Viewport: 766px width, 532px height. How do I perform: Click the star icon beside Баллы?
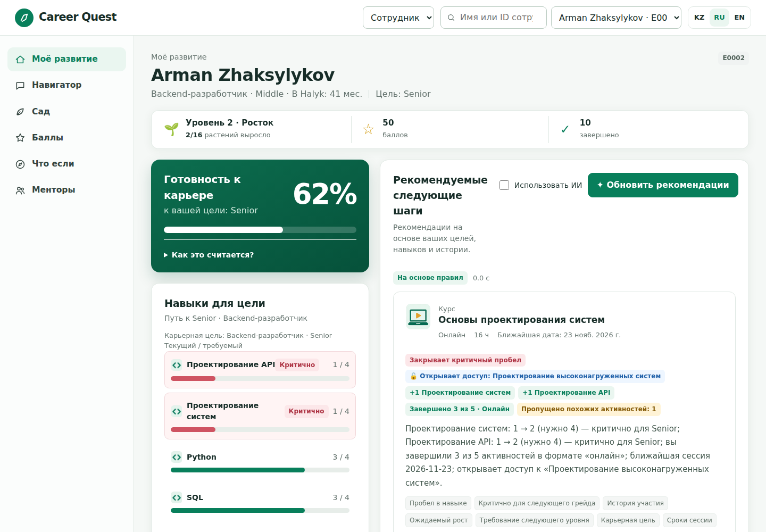click(20, 138)
